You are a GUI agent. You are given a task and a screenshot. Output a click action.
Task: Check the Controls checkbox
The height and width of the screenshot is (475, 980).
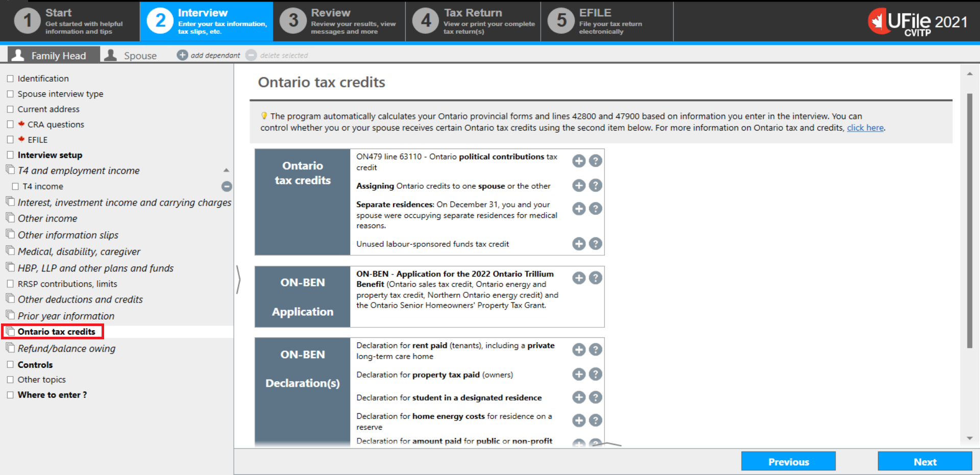pos(10,365)
